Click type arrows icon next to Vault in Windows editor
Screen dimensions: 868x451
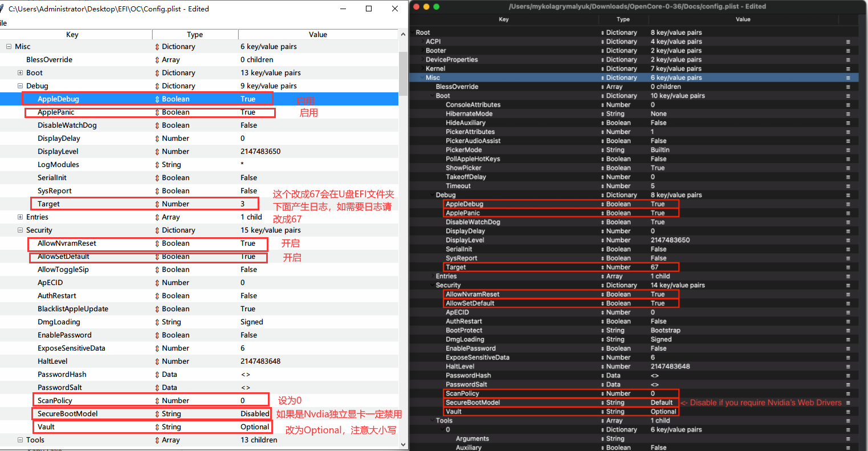(157, 427)
